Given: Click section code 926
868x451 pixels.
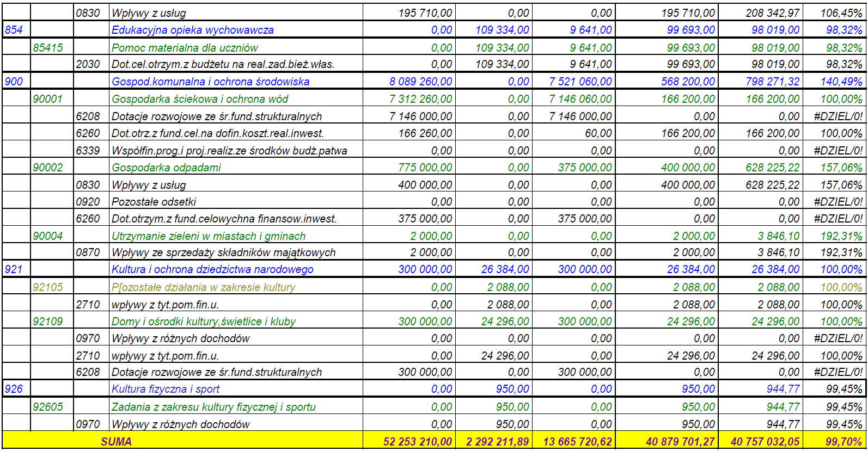Looking at the screenshot, I should [14, 389].
